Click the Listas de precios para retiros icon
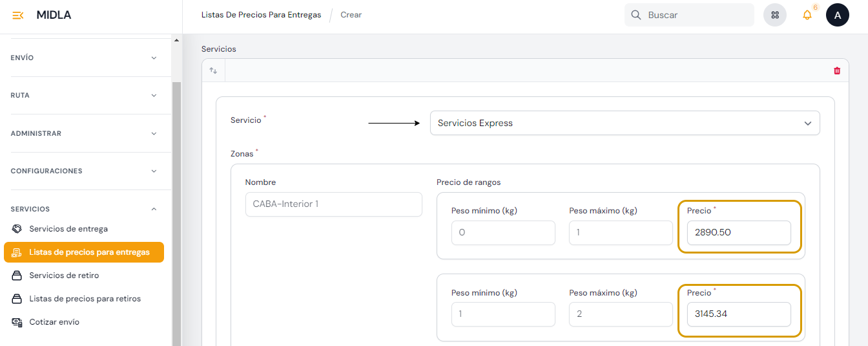 [x=17, y=299]
